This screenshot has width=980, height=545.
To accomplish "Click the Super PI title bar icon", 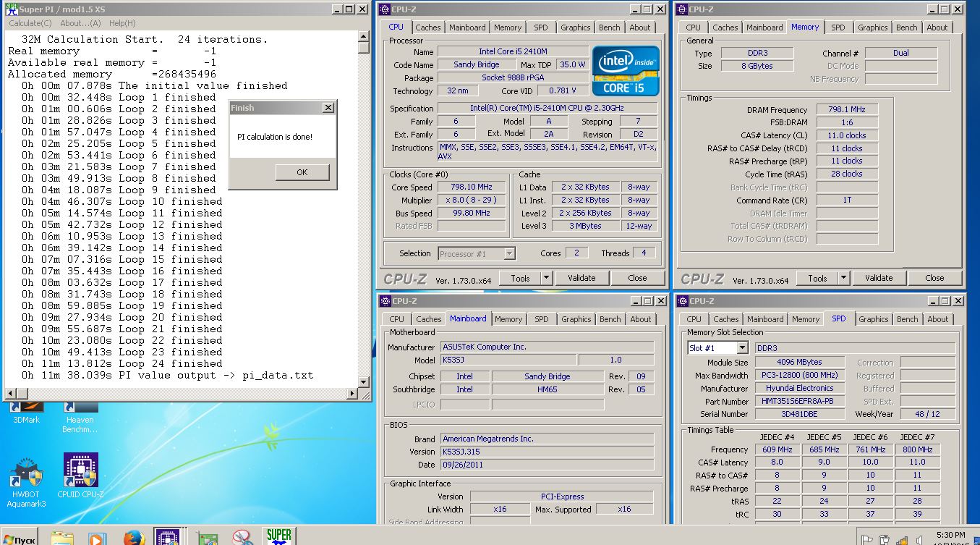I will (x=11, y=9).
